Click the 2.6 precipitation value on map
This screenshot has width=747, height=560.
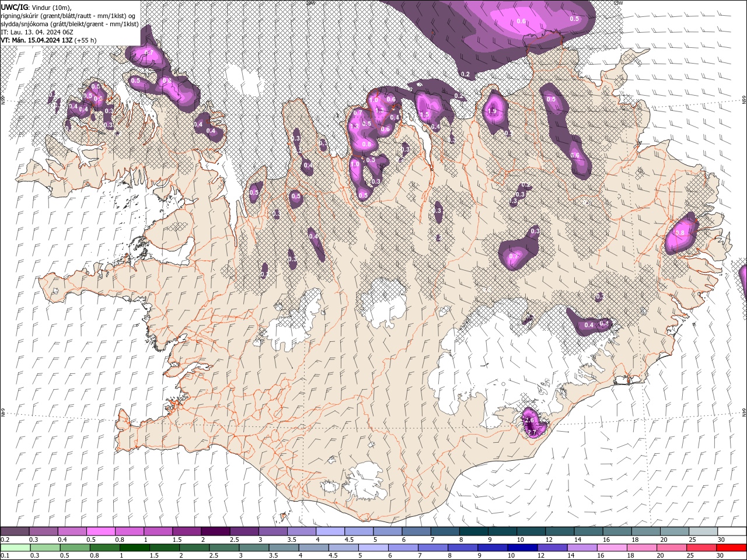tap(530, 420)
